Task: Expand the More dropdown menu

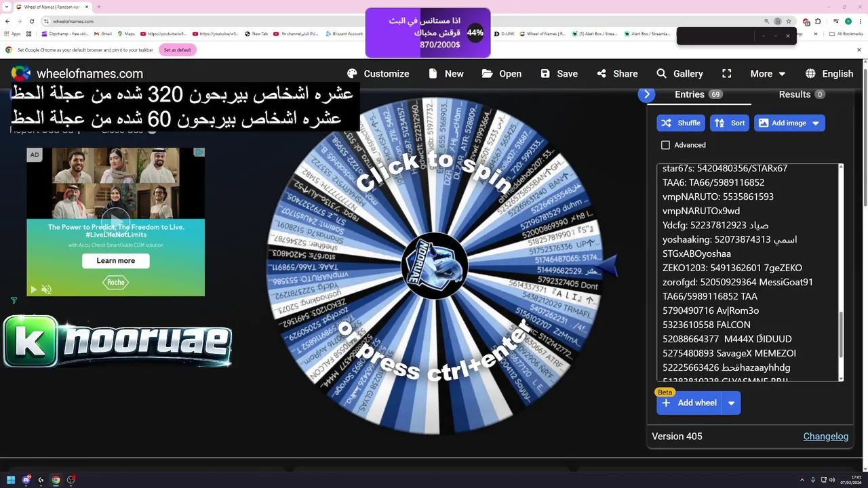Action: tap(768, 73)
